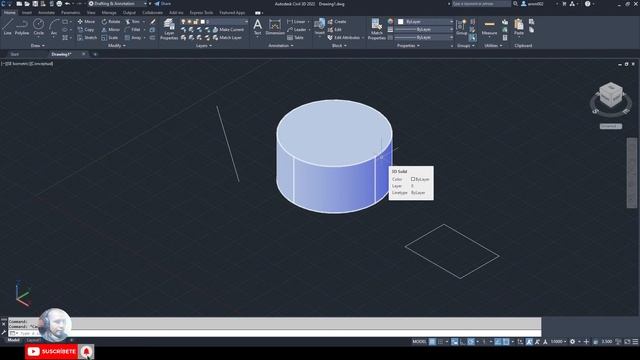The height and width of the screenshot is (360, 640).
Task: Click the Dimension tool
Action: pos(275,27)
